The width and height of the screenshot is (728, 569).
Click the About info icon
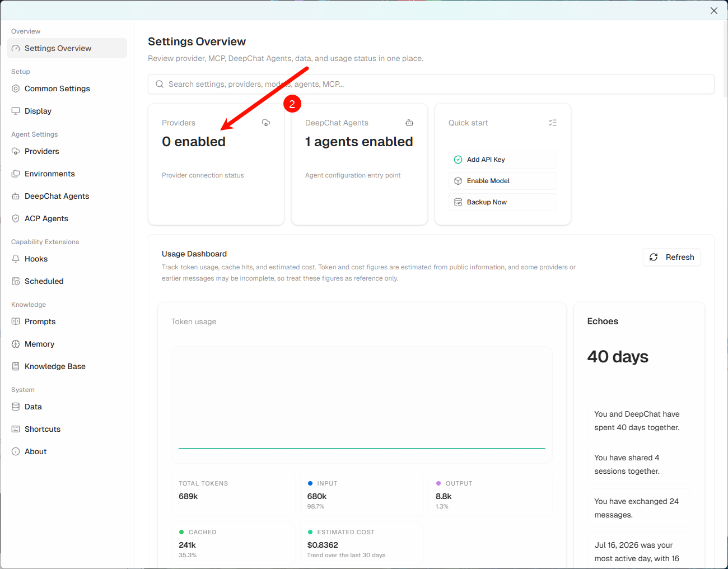click(x=16, y=451)
